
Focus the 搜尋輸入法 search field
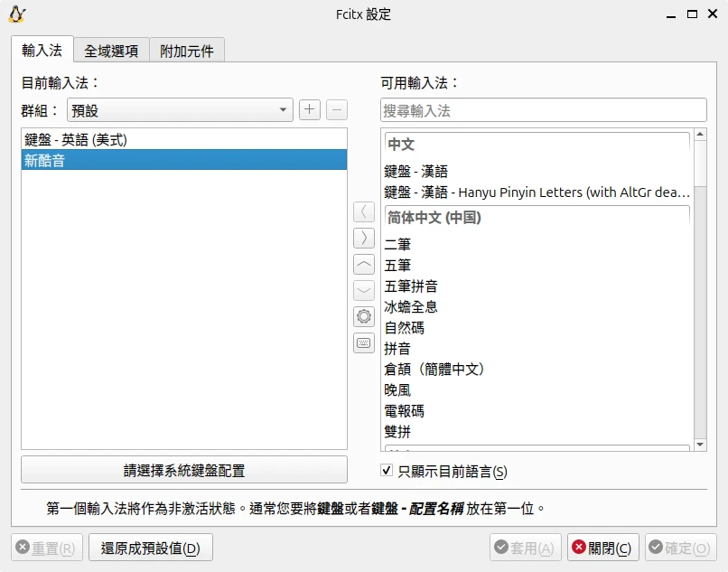(543, 110)
